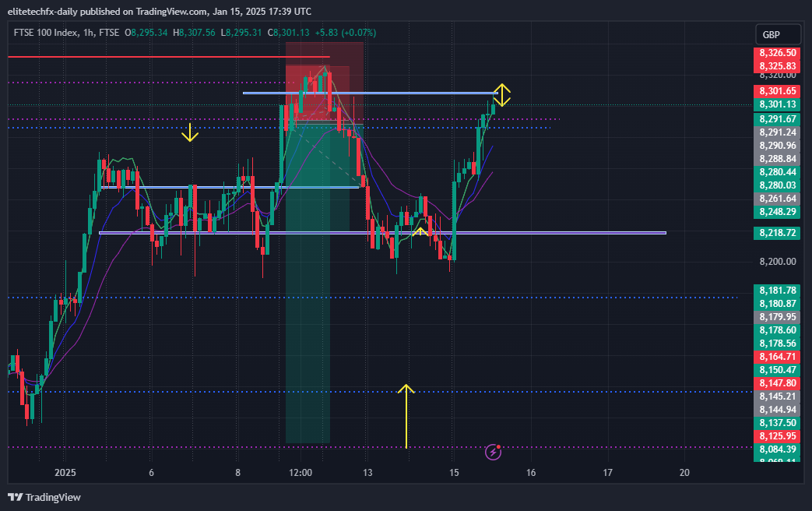Select the 8,280.44 price label
This screenshot has height=511, width=812.
pyautogui.click(x=777, y=172)
